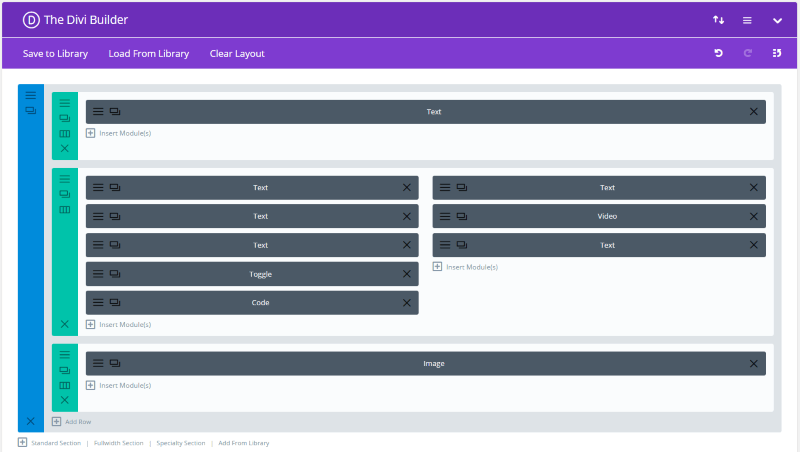Open the history states icon
Viewport: 800px width, 452px height.
pyautogui.click(x=777, y=53)
